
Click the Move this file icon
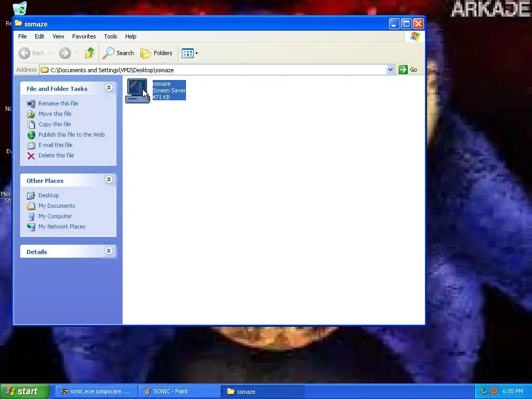coord(31,114)
